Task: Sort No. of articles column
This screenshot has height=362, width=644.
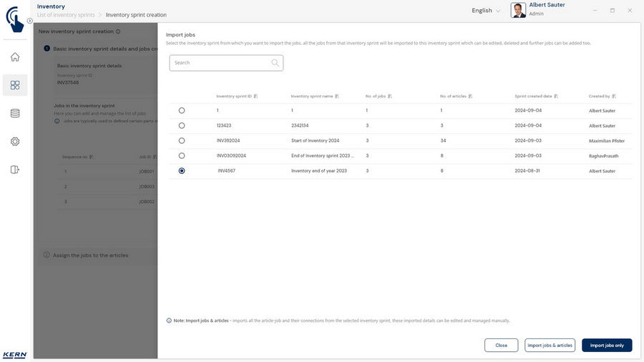Action: coord(470,96)
